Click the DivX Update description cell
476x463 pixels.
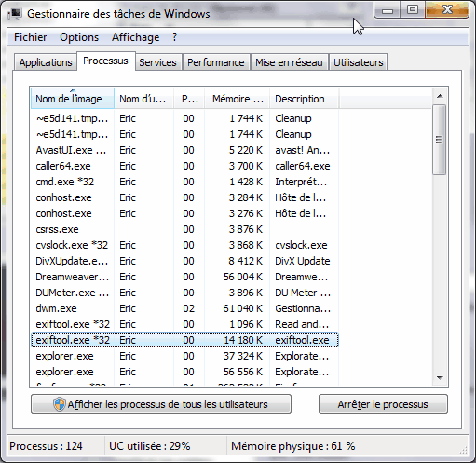pyautogui.click(x=303, y=261)
